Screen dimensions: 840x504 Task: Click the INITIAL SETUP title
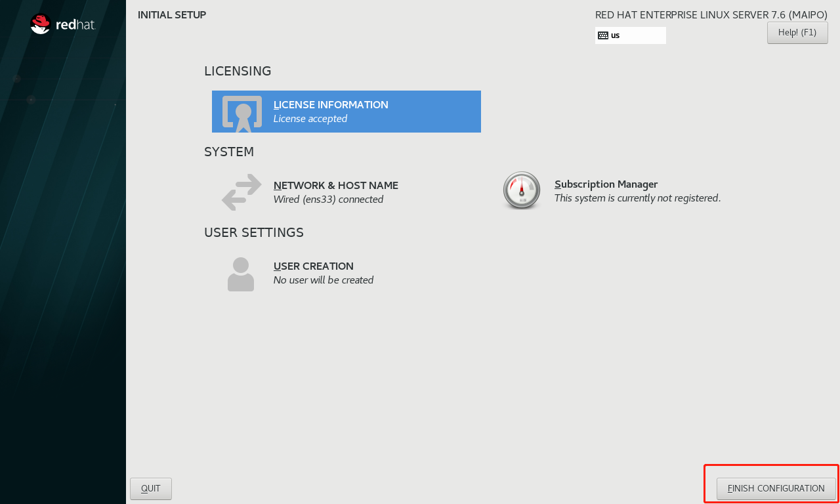tap(172, 14)
